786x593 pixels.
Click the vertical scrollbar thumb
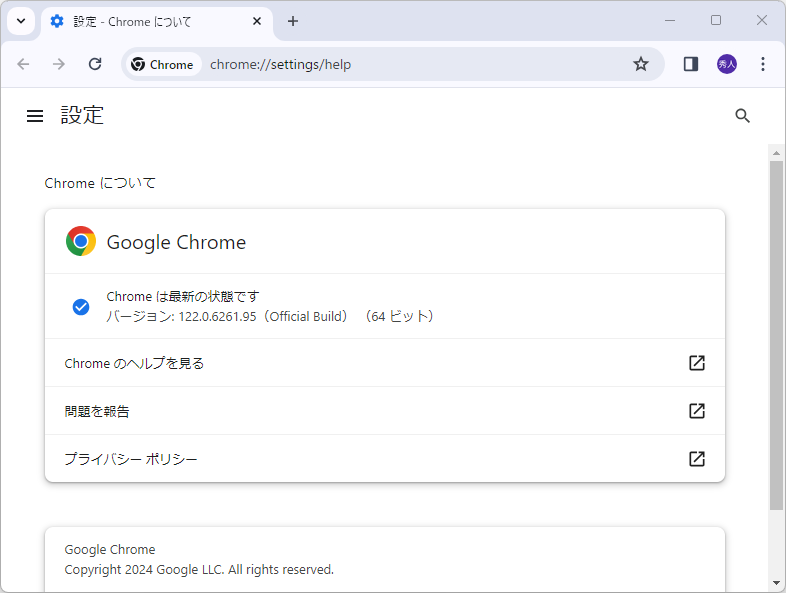tap(776, 335)
